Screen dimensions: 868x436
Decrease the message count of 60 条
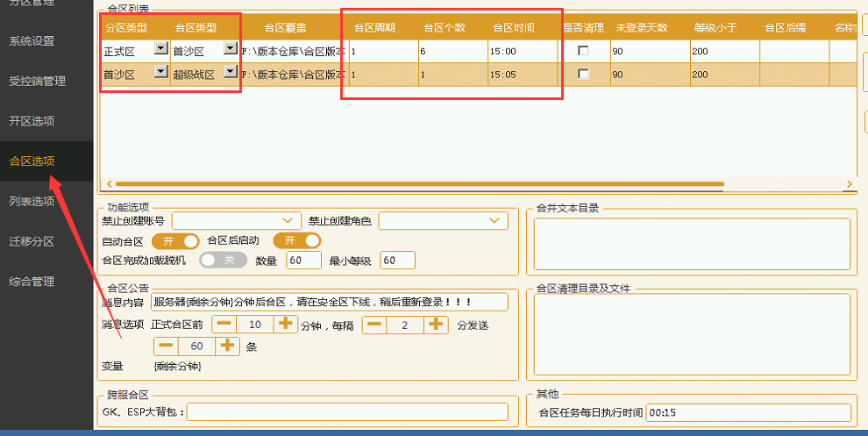(x=166, y=346)
